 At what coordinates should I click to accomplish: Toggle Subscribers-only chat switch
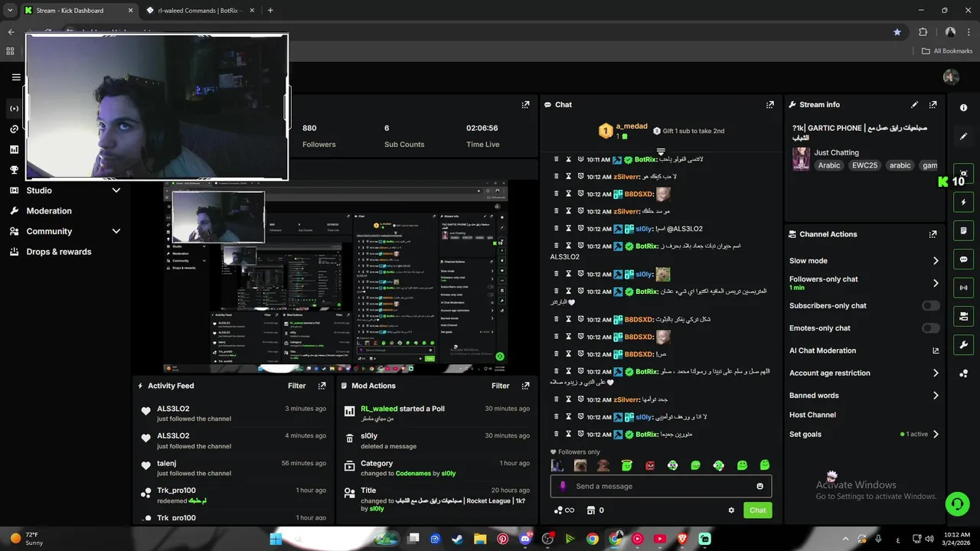click(930, 305)
